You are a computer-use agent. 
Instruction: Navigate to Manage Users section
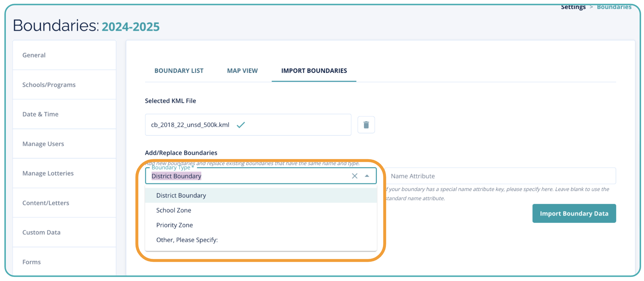click(x=43, y=144)
